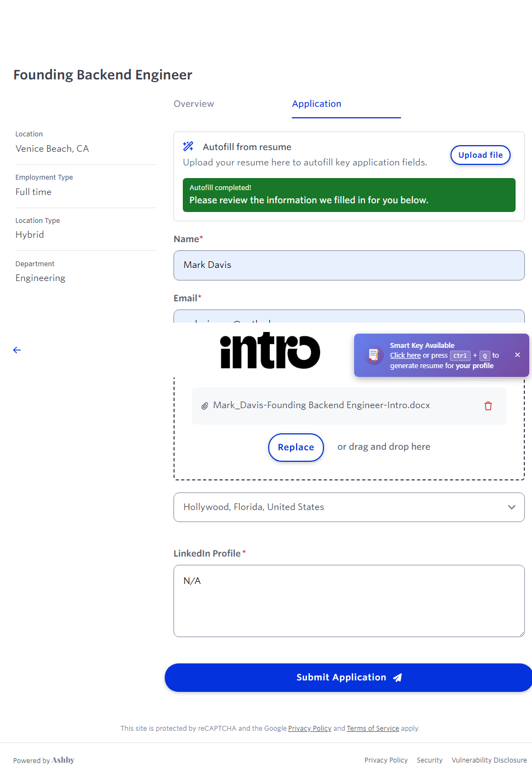
Task: Click the intro company logo
Action: click(270, 351)
